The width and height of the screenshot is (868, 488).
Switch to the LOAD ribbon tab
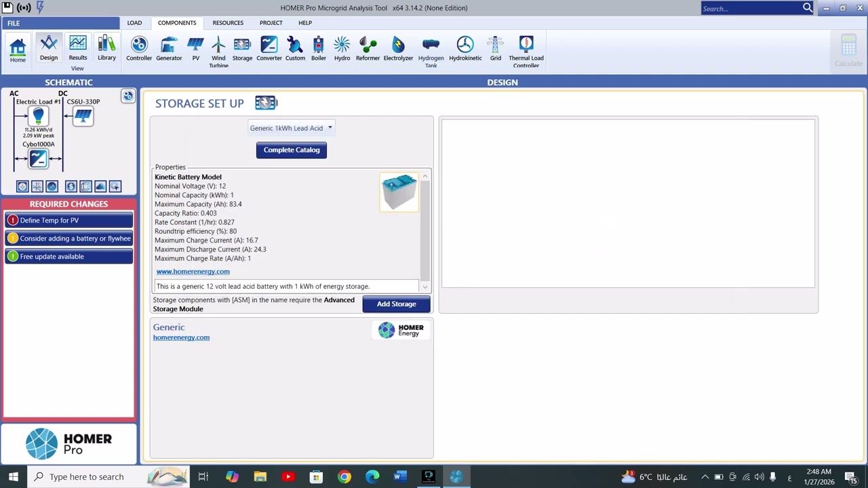[x=134, y=23]
